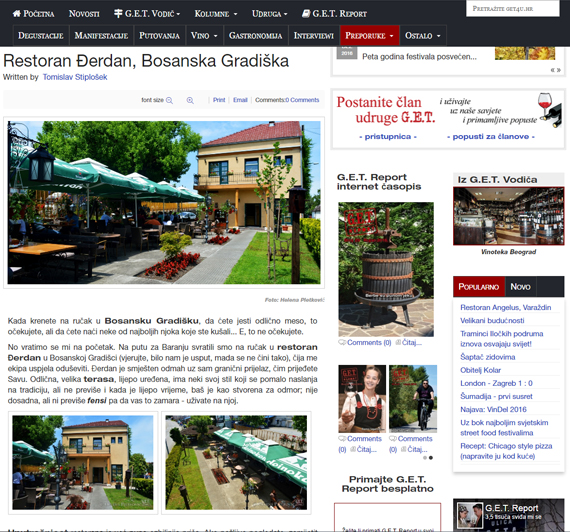
Task: Increase article font size with the second magnifier
Action: click(x=190, y=100)
